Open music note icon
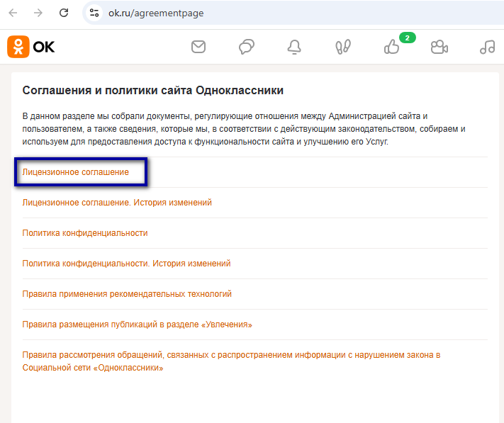The width and height of the screenshot is (504, 423). [487, 47]
